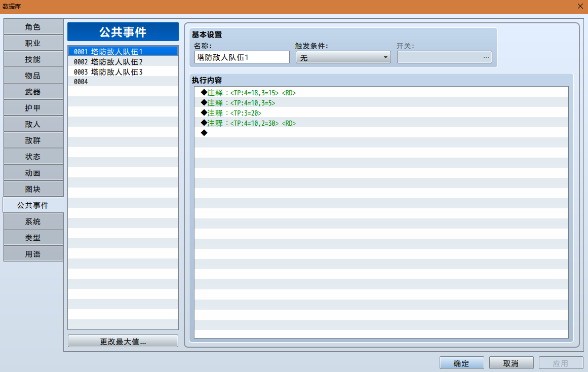Focus the 名称 input field
This screenshot has width=588, height=372.
(x=242, y=57)
